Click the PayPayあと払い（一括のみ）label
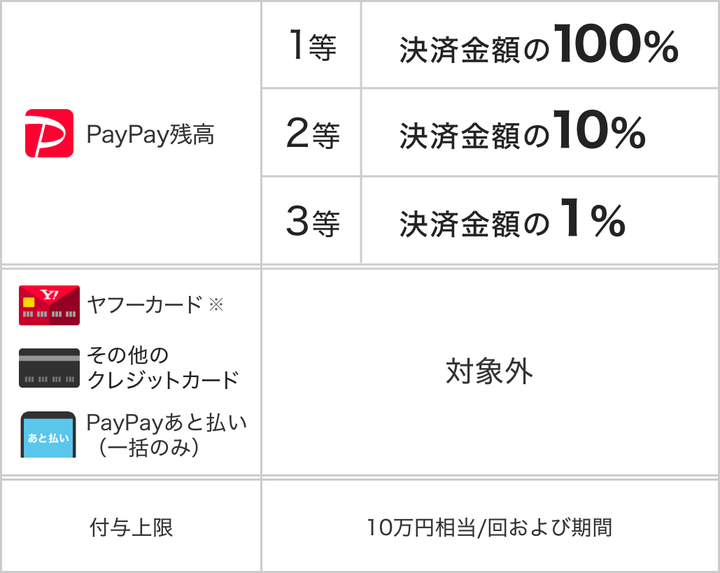Screen dimensions: 720x573 point(166,435)
